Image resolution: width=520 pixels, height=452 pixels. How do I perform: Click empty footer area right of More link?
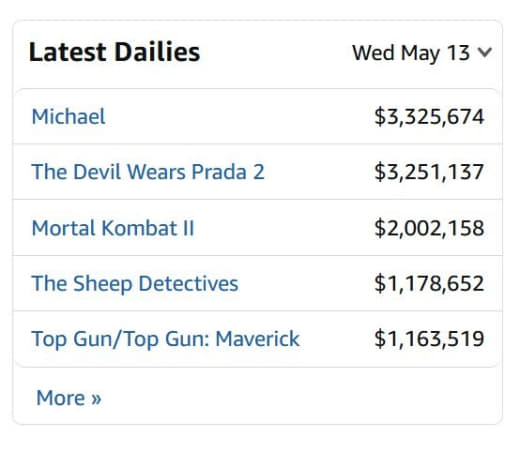(300, 398)
